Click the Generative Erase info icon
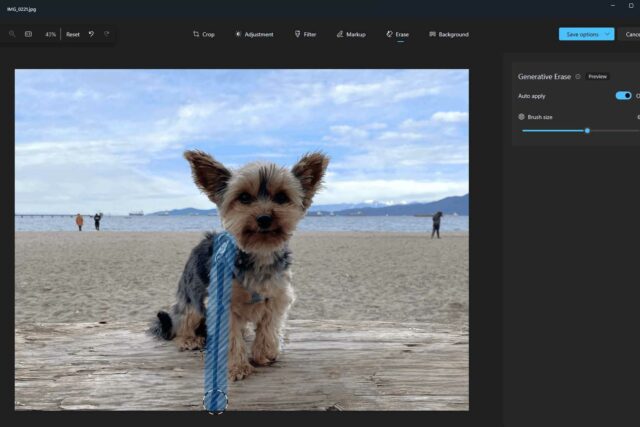The height and width of the screenshot is (427, 640). (x=578, y=77)
